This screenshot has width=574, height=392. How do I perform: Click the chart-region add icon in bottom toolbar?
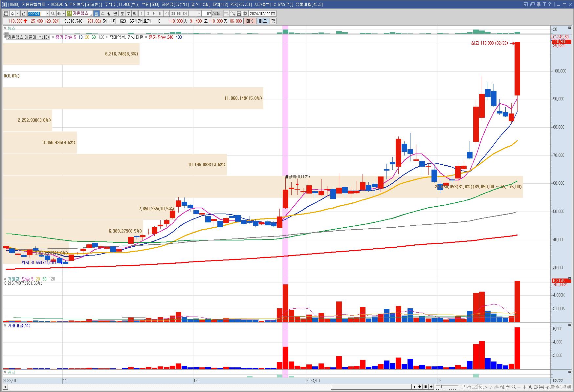click(464, 387)
